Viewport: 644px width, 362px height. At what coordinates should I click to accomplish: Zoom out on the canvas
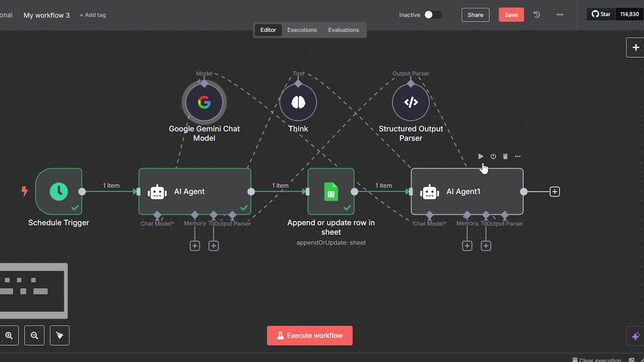tap(34, 335)
